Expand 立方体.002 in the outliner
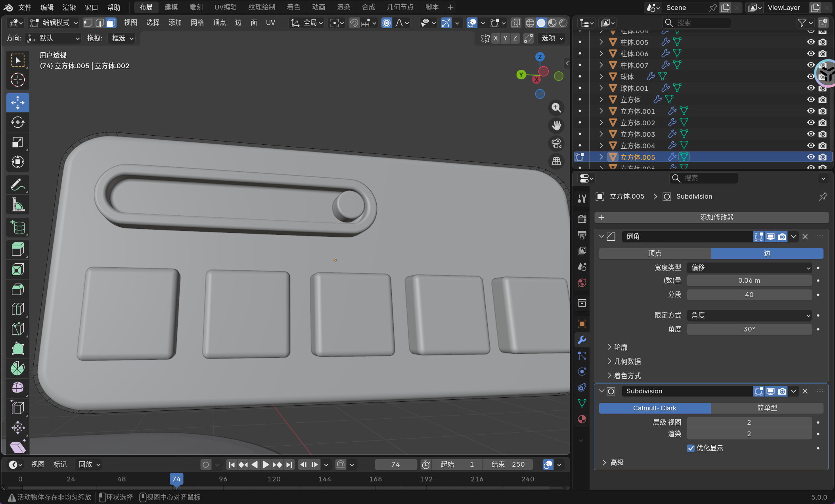 click(x=601, y=123)
